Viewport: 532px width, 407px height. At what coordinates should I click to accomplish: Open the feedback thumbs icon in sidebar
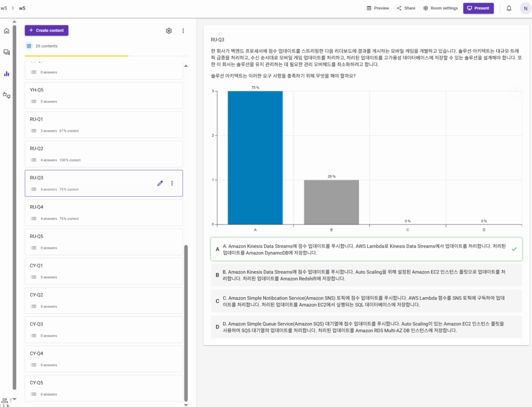tap(7, 95)
